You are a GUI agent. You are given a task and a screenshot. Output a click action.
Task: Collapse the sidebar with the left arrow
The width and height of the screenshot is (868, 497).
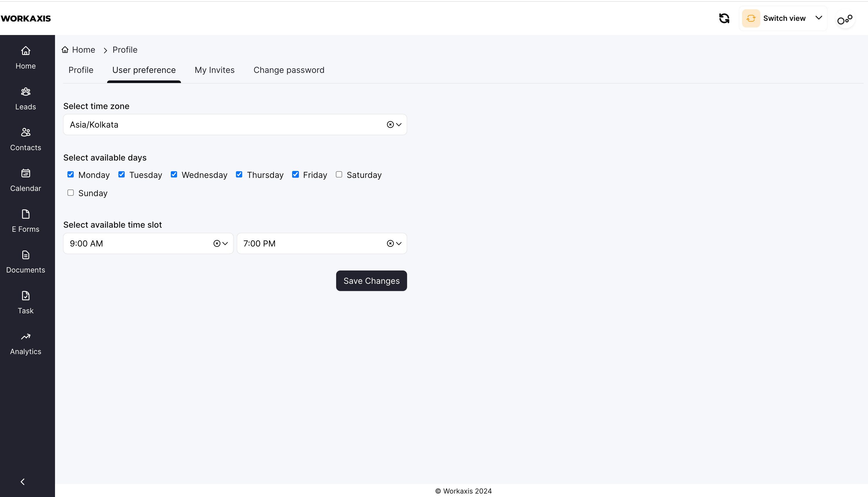pyautogui.click(x=23, y=481)
